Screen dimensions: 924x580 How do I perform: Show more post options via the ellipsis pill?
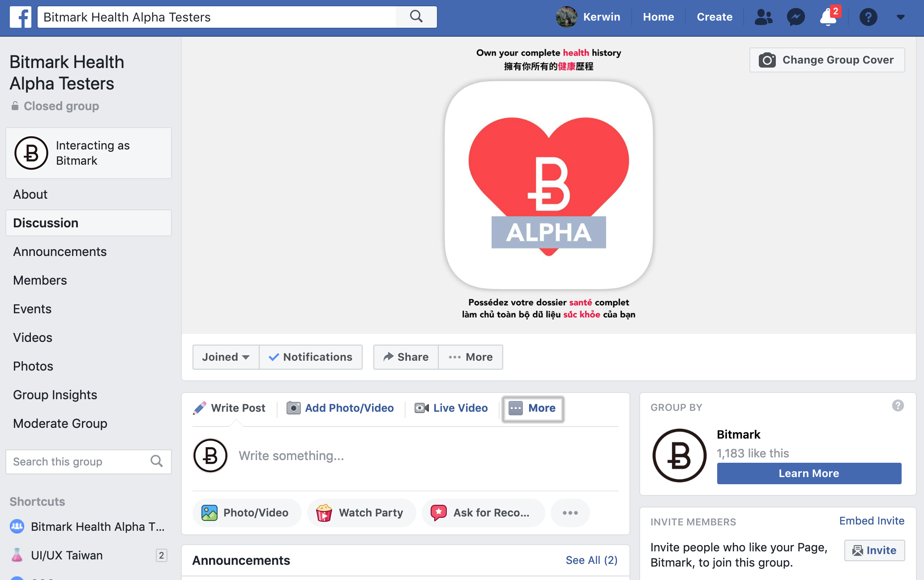click(x=570, y=513)
